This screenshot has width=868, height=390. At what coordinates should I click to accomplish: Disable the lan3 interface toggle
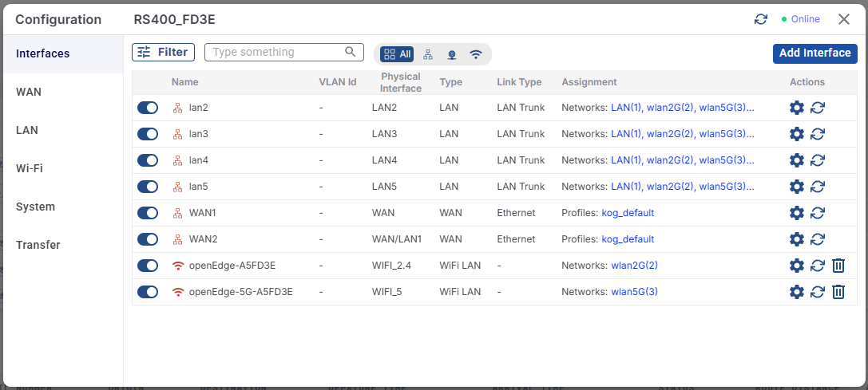(x=148, y=134)
